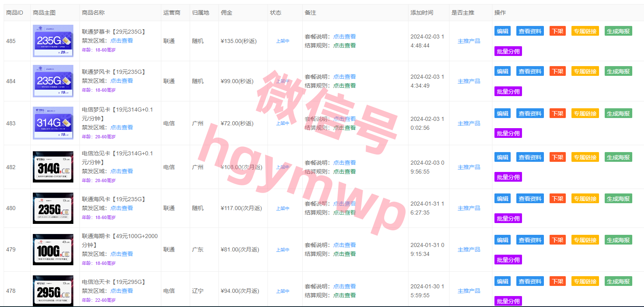Click 下架 button for product 485
Viewport: 644px width, 307px height.
(x=558, y=31)
